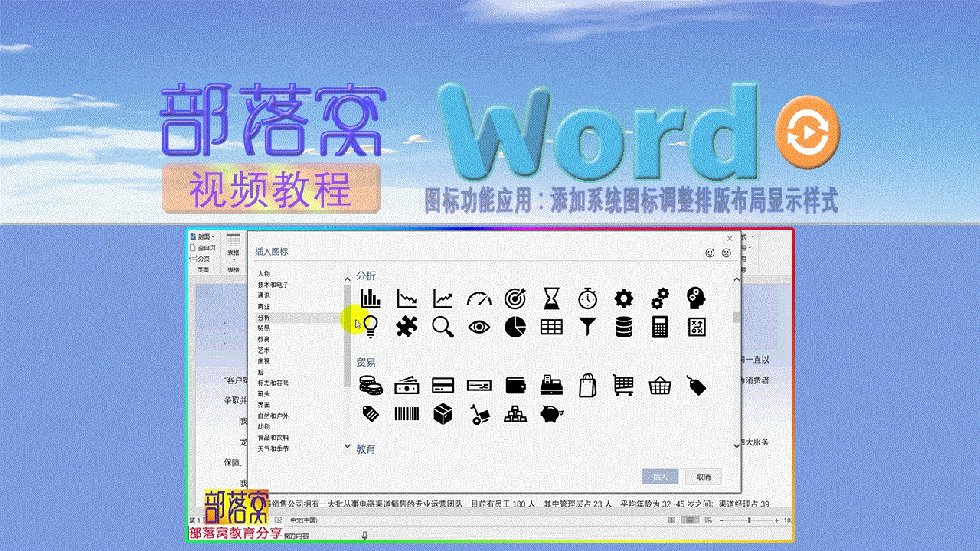Select the calculator icon
This screenshot has height=551, width=980.
tap(660, 327)
